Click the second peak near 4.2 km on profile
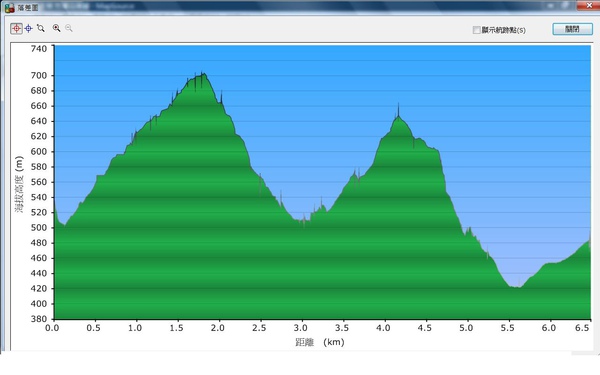This screenshot has height=375, width=600. 398,116
